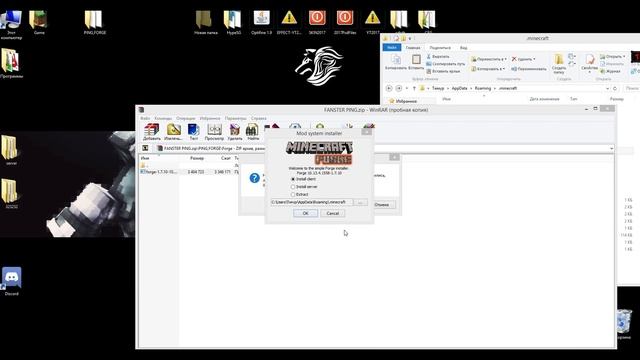Click the Вид tab in Explorer ribbon

(464, 48)
